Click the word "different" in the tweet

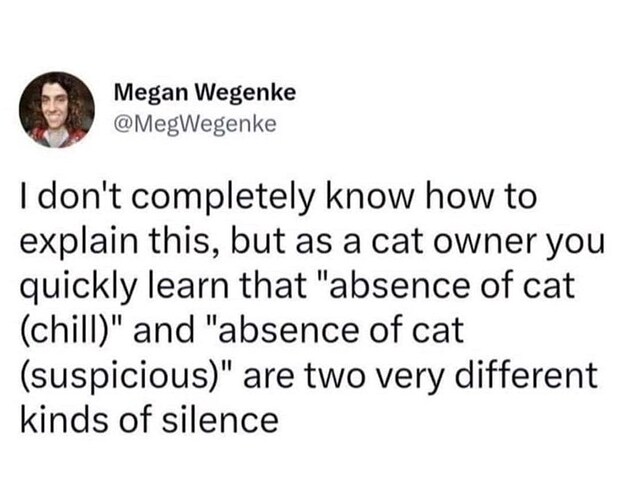pos(527,374)
